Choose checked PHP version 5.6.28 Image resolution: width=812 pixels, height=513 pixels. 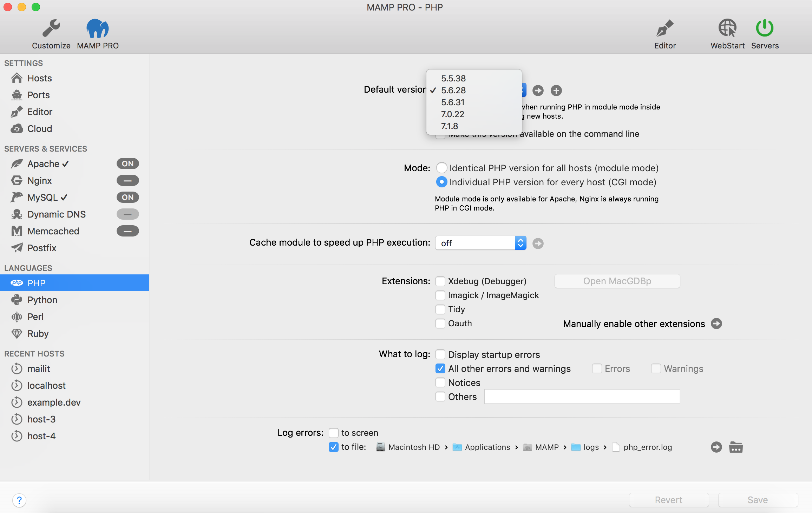pos(474,90)
